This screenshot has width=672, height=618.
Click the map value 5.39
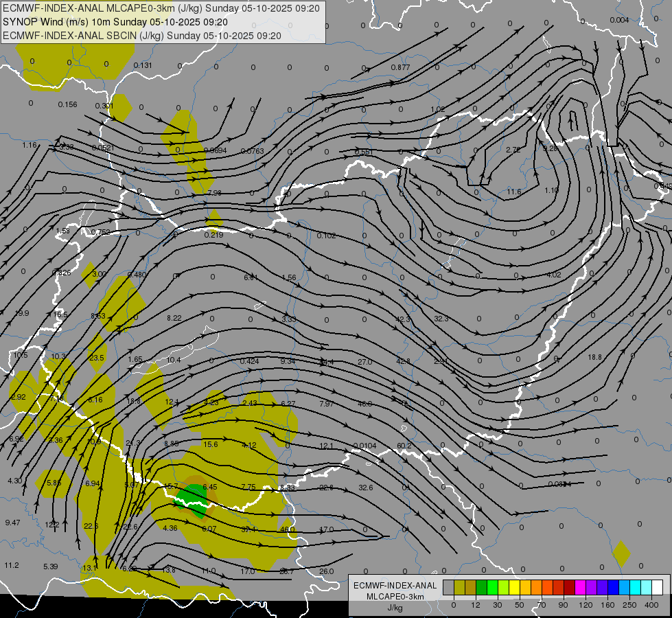pos(51,566)
